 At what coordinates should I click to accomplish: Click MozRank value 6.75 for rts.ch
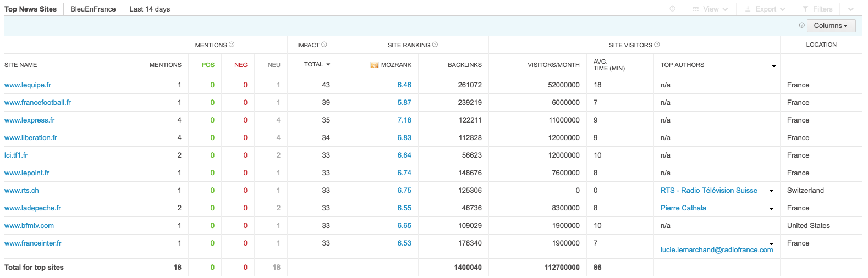coord(404,190)
